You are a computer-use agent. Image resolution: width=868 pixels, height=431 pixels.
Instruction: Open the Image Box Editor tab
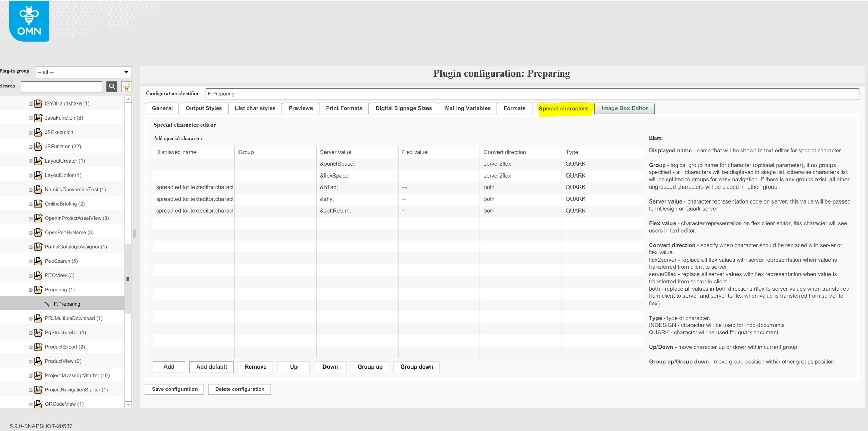click(x=624, y=108)
